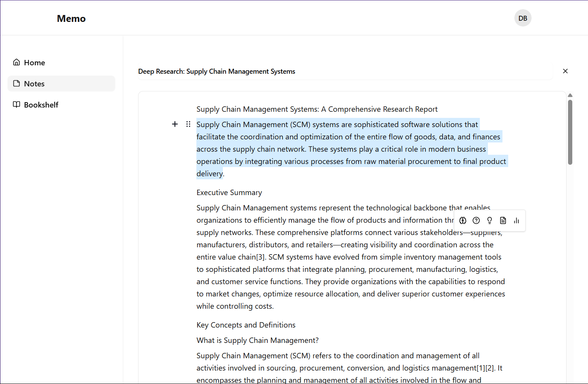Open Bookshelf from the sidebar

point(61,105)
